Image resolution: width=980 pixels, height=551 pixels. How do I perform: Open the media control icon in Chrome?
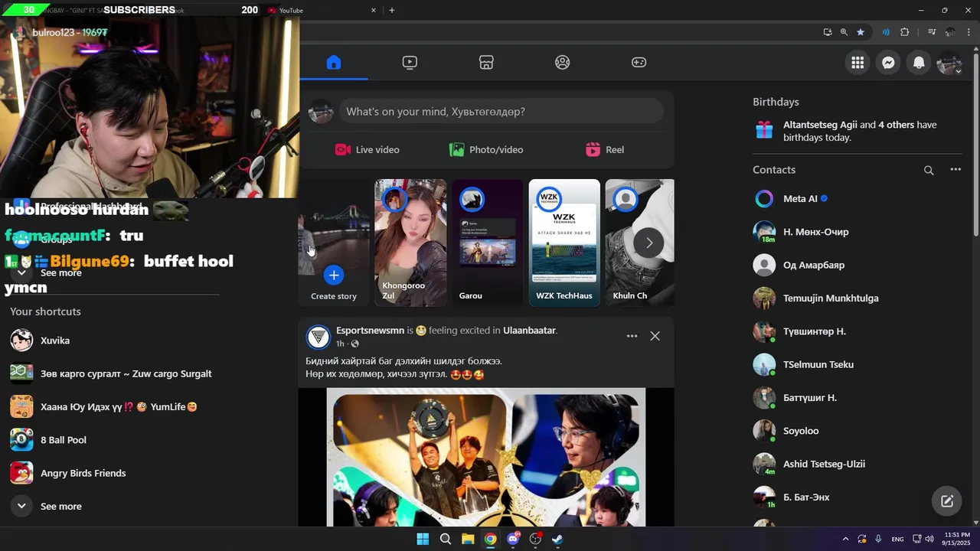click(932, 32)
